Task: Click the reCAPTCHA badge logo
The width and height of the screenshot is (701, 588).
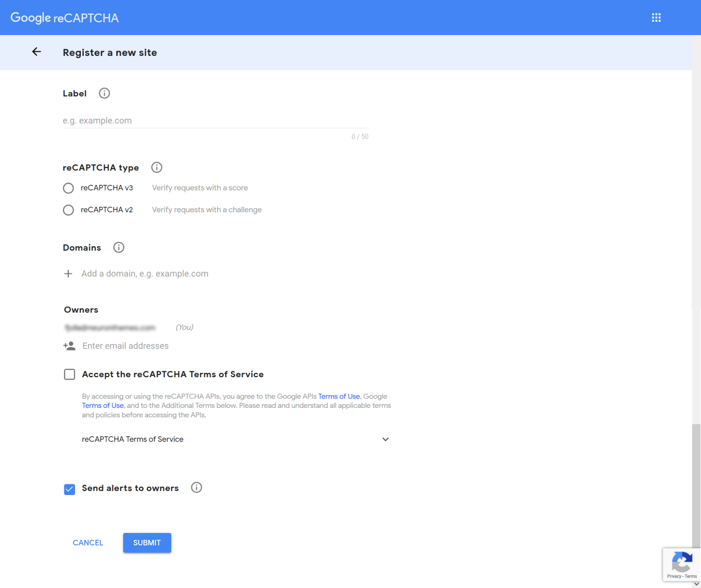Action: pyautogui.click(x=682, y=562)
